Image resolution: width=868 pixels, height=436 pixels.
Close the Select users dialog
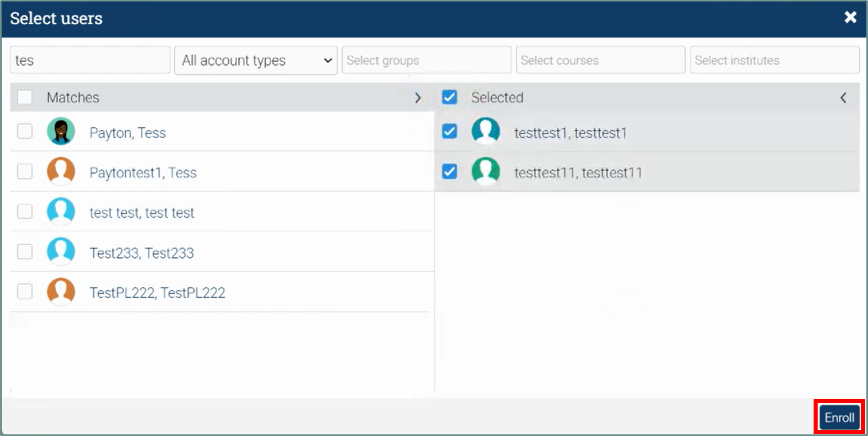click(850, 17)
